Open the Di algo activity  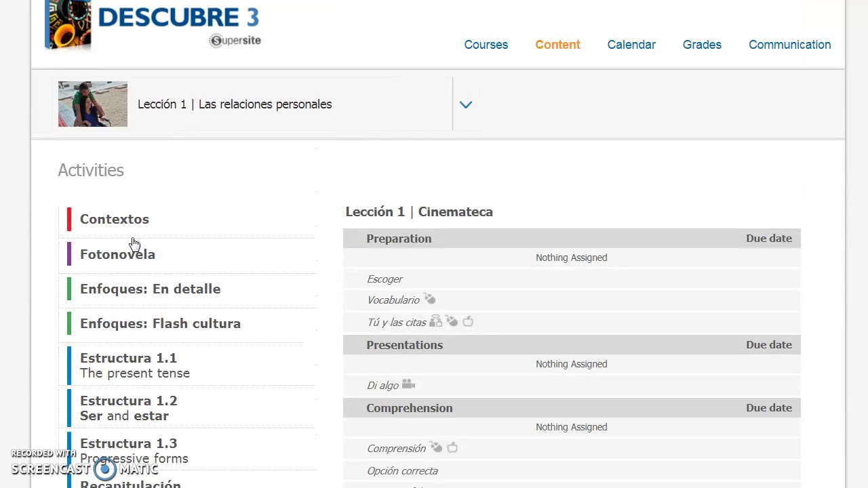(382, 386)
